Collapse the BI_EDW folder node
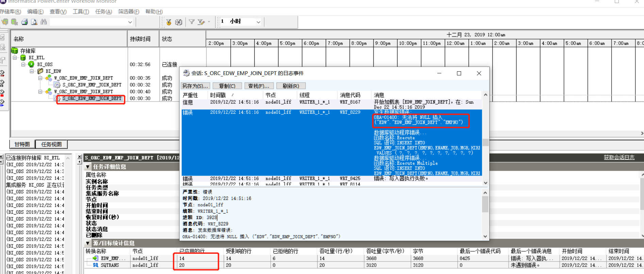 pyautogui.click(x=32, y=71)
